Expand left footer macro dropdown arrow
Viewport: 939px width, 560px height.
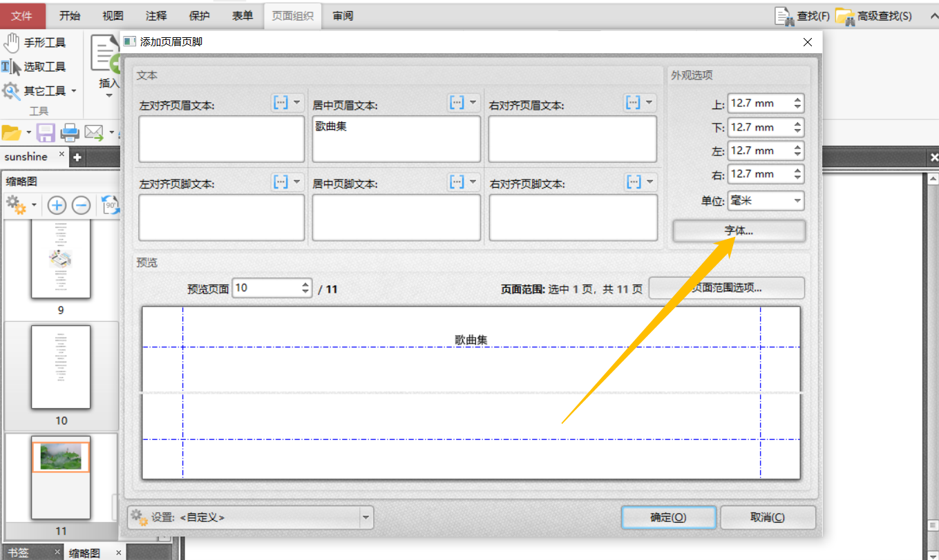pos(298,182)
